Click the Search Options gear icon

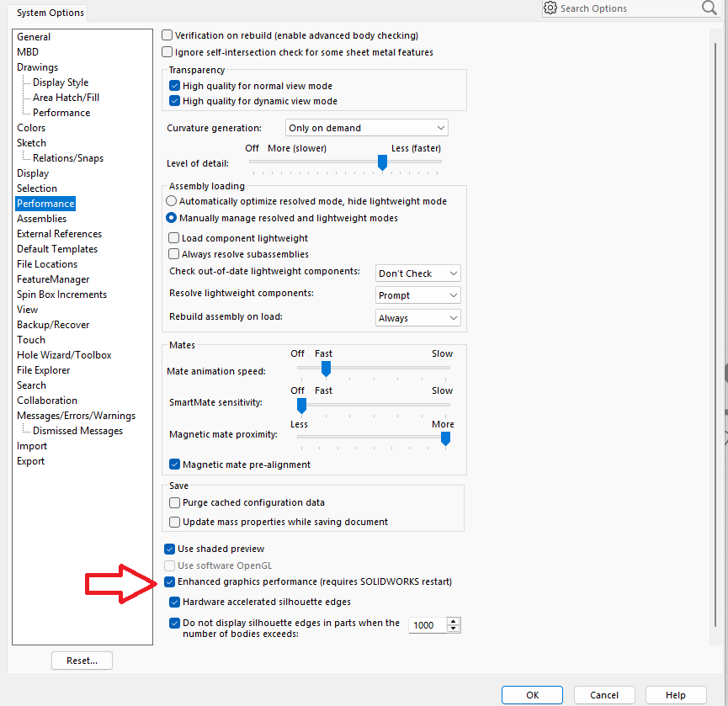click(x=550, y=8)
